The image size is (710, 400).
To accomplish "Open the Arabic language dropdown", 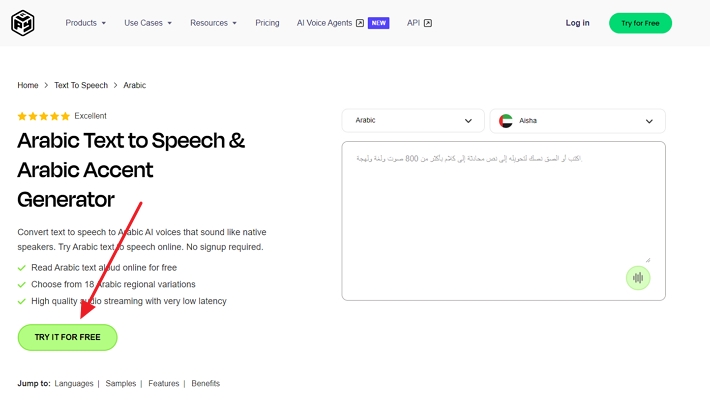I will [x=413, y=121].
